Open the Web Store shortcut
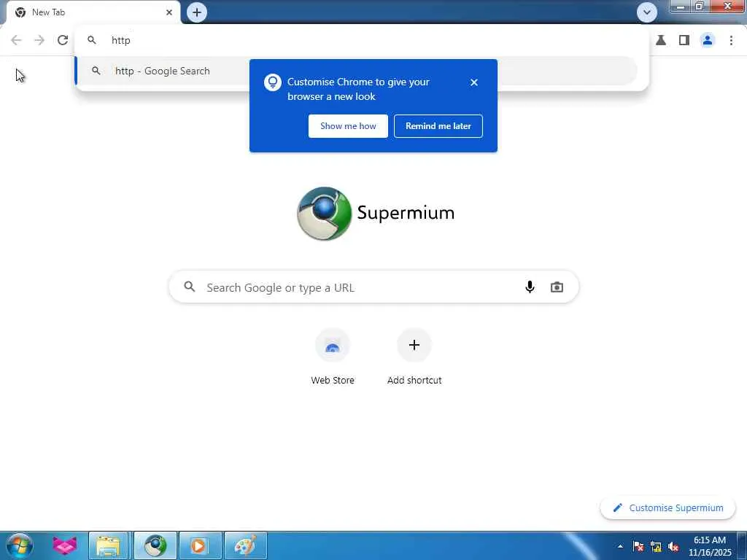The image size is (747, 560). click(x=333, y=357)
